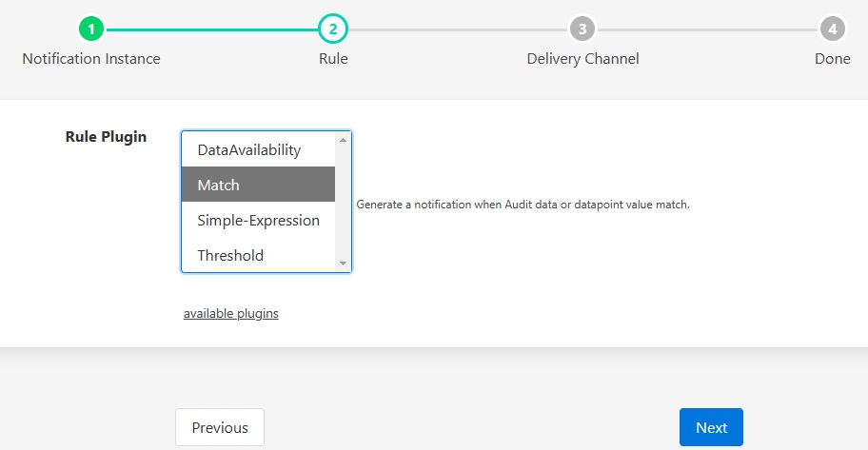The width and height of the screenshot is (868, 450).
Task: Pick the Simple-Expression plugin option
Action: click(x=258, y=221)
